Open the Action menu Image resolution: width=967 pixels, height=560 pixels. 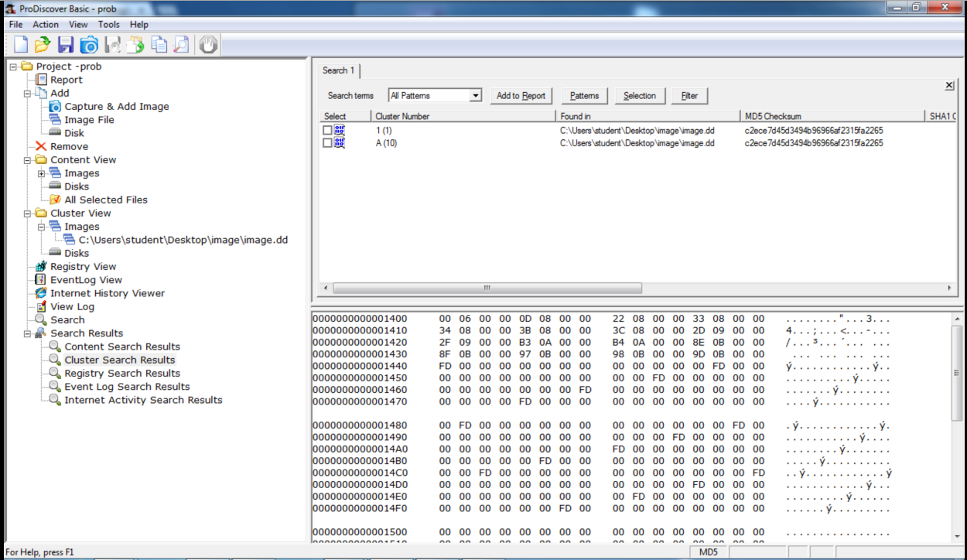[x=46, y=25]
